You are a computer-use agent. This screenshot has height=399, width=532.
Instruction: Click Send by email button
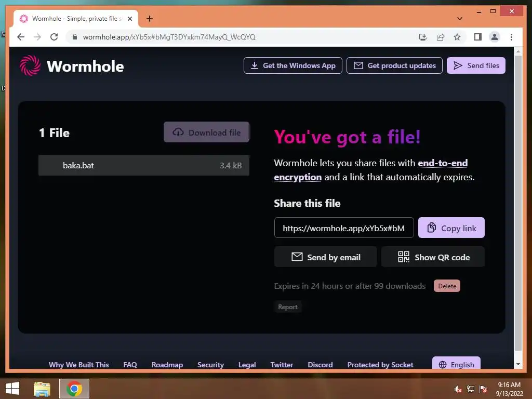[x=325, y=257]
